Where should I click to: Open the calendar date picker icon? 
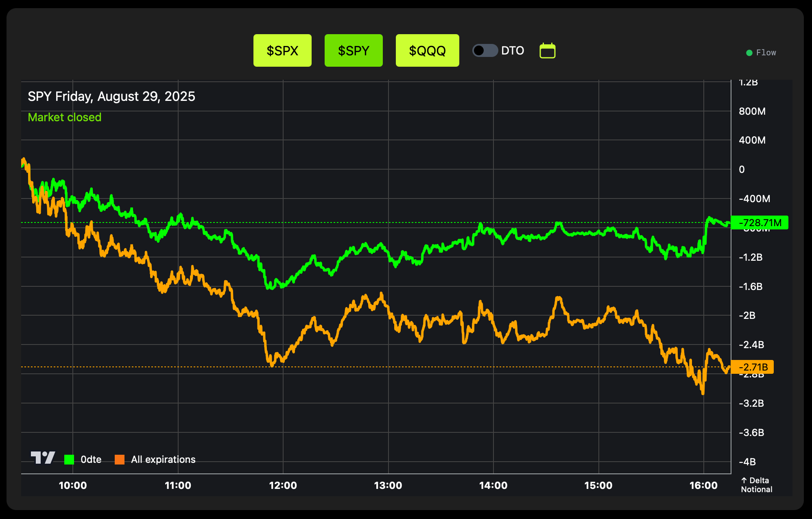548,51
